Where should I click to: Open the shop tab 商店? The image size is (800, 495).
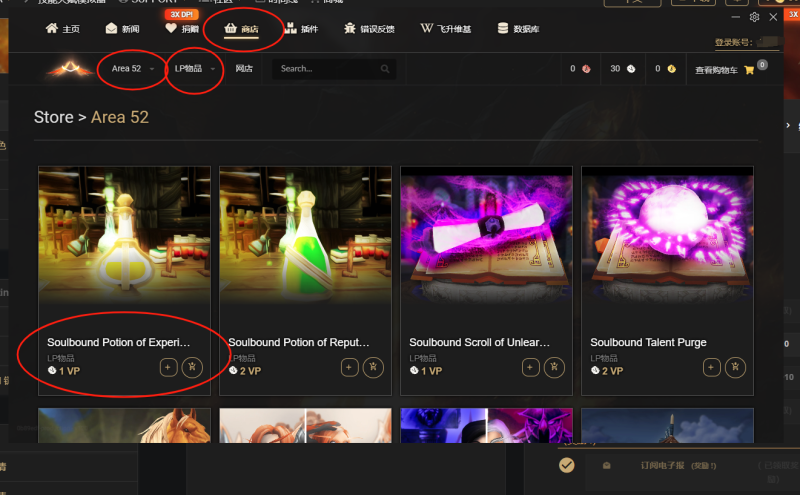click(x=242, y=29)
